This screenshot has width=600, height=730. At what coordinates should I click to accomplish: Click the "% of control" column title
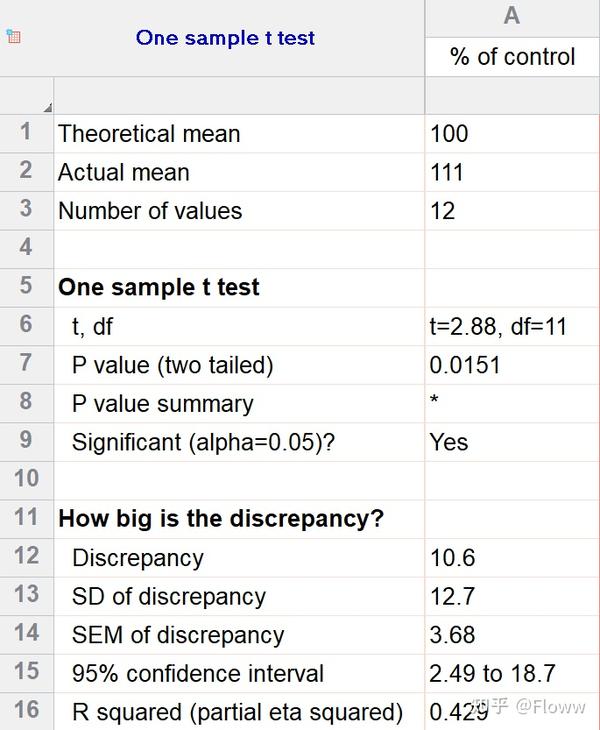[512, 57]
